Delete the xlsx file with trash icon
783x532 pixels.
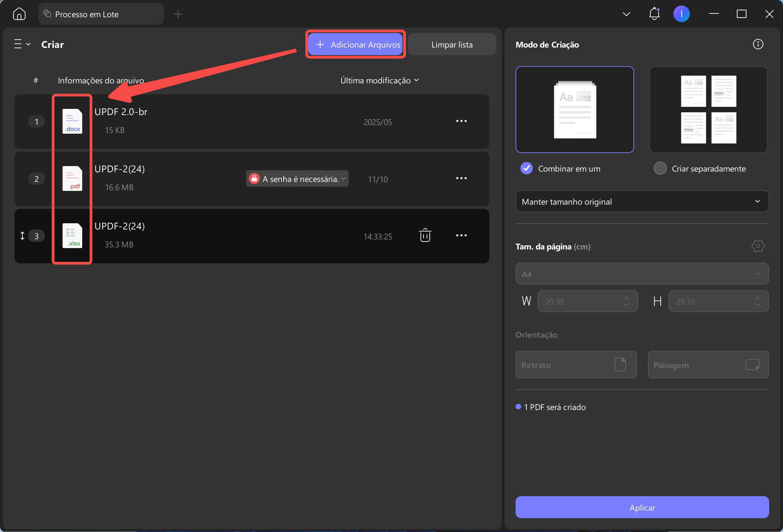click(x=425, y=236)
